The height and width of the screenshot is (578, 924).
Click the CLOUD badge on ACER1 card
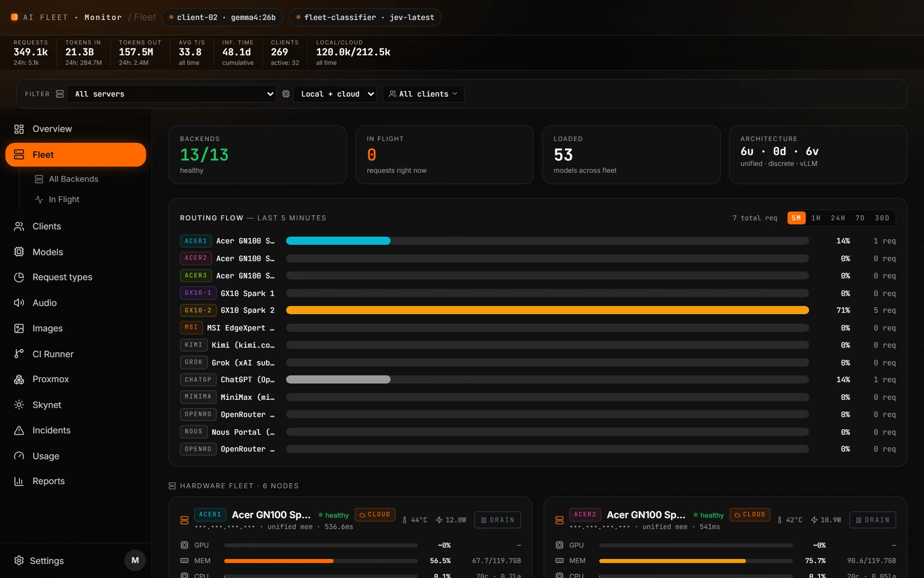point(375,515)
